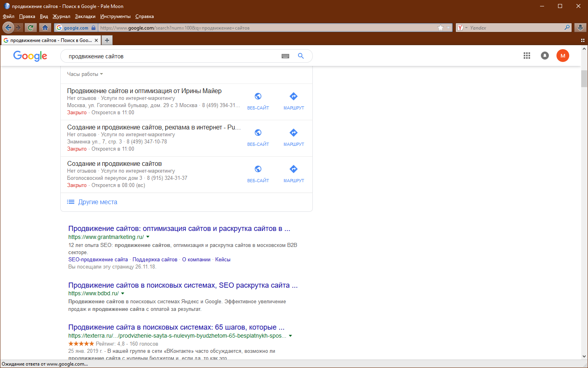The image size is (588, 368).
Task: Open the 'Поддержка сайтов' sitelink
Action: tap(155, 260)
